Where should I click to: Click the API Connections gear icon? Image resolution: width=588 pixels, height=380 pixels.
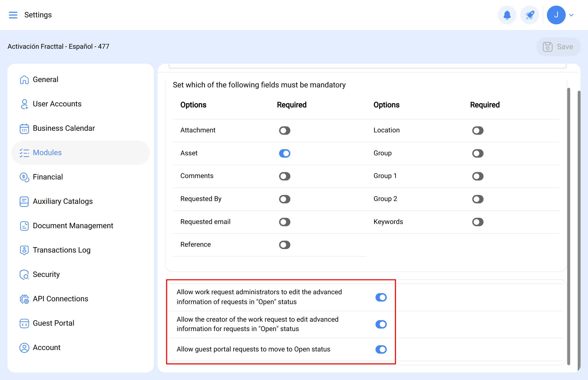coord(24,299)
